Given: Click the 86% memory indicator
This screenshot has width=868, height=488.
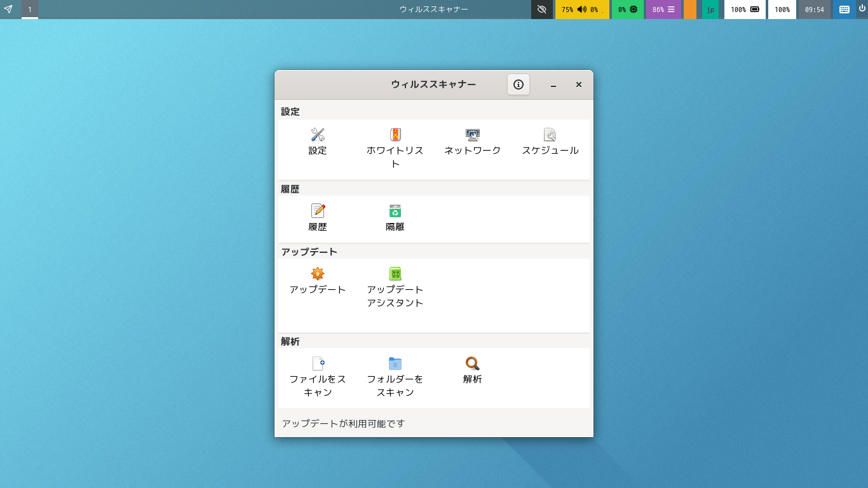Looking at the screenshot, I should [663, 10].
